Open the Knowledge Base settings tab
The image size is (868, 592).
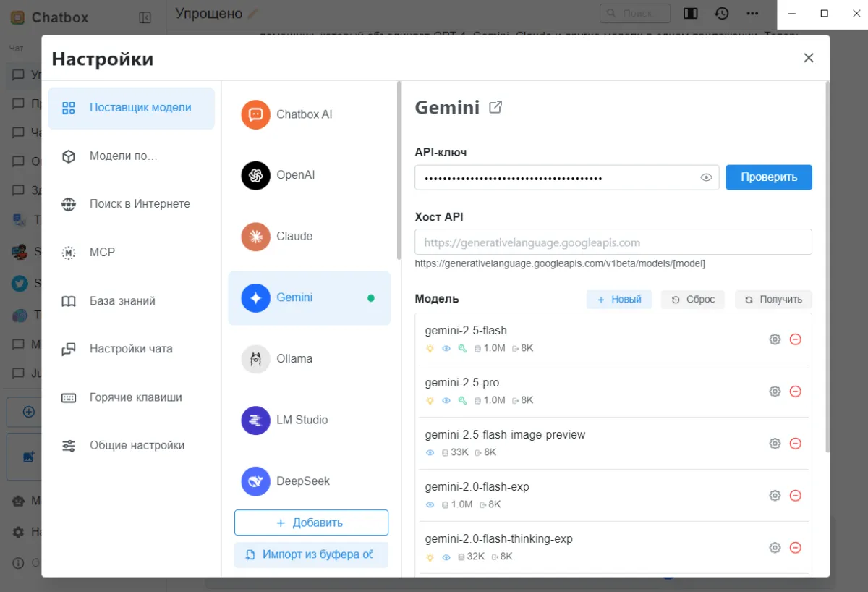pos(122,301)
